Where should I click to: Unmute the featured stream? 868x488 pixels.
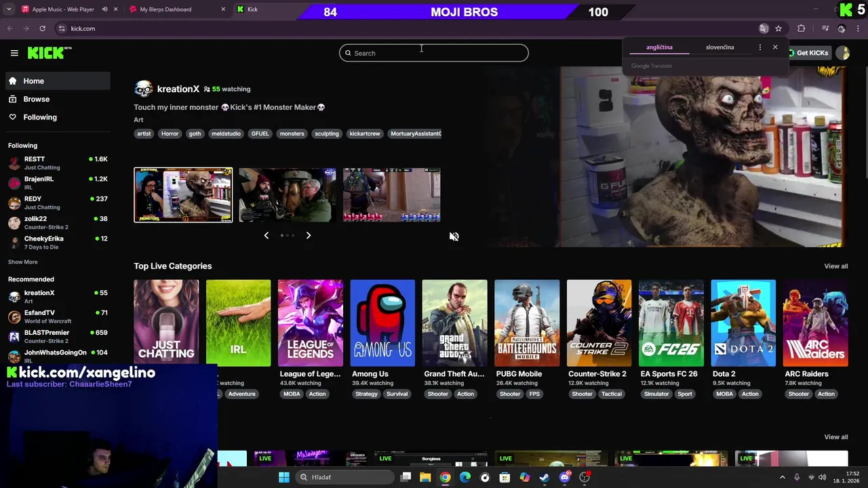(x=454, y=237)
